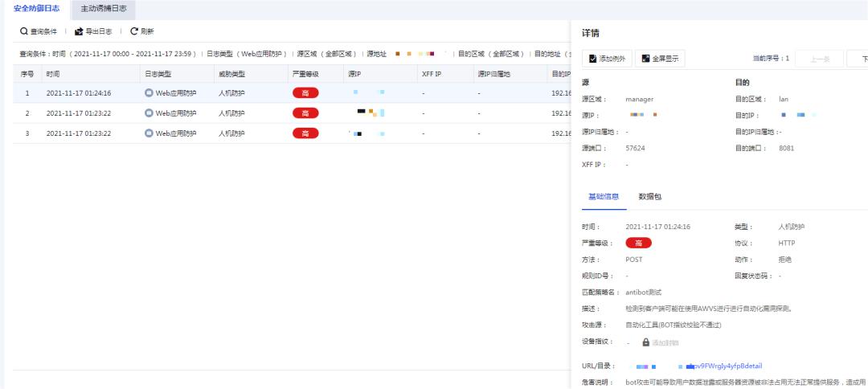Click the 添加例外 checkmark icon

pos(594,59)
